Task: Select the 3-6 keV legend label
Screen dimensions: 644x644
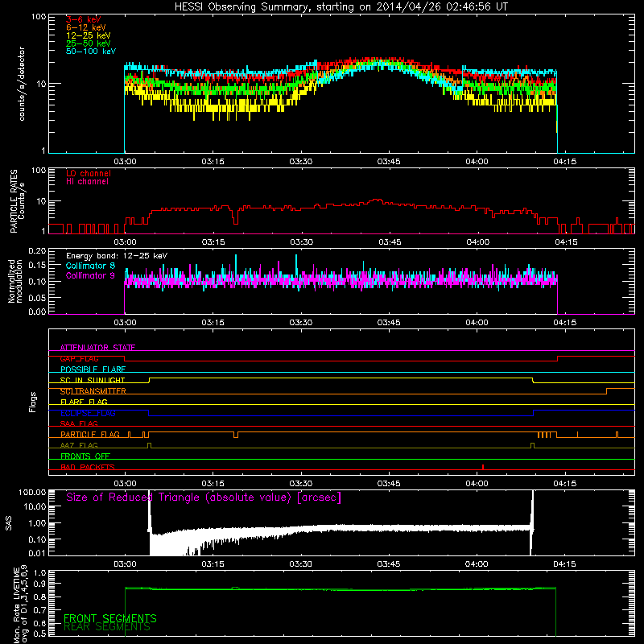Action: click(84, 19)
